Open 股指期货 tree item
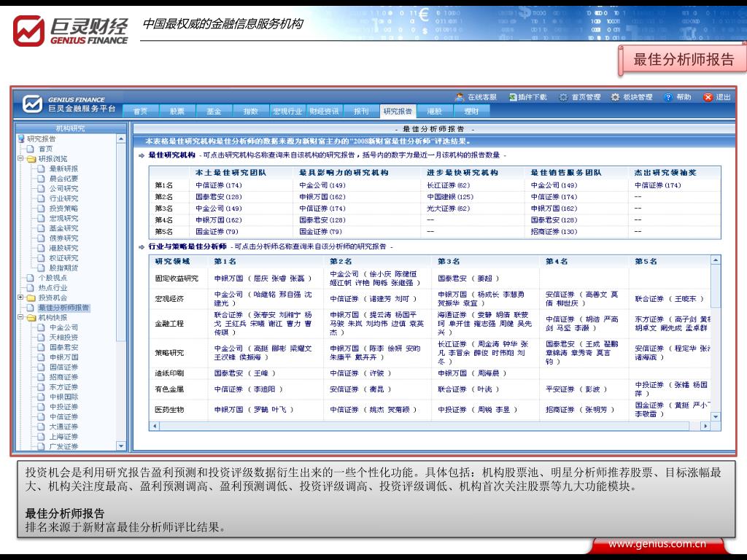Image resolution: width=747 pixels, height=560 pixels. 64,268
